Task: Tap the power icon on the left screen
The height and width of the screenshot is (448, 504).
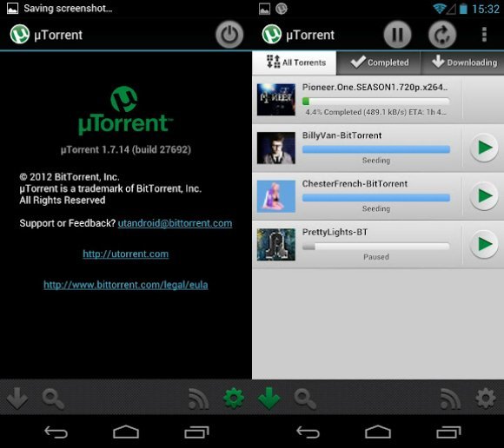Action: click(229, 35)
